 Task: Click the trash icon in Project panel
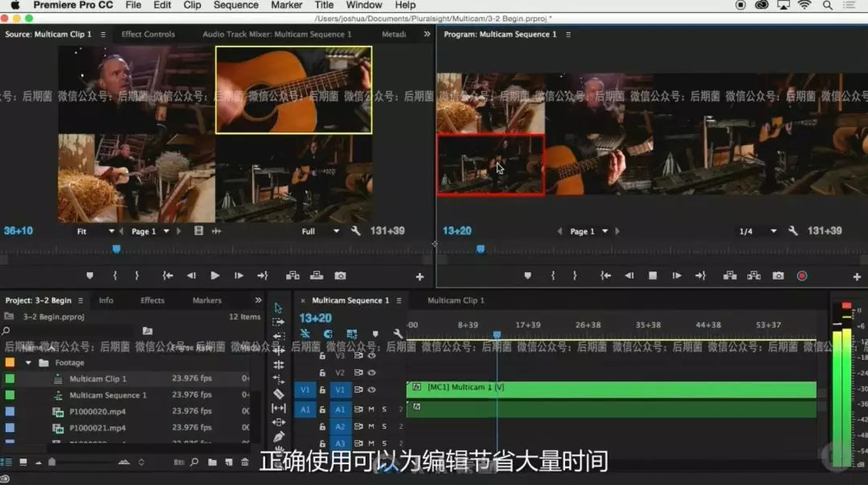(x=244, y=462)
